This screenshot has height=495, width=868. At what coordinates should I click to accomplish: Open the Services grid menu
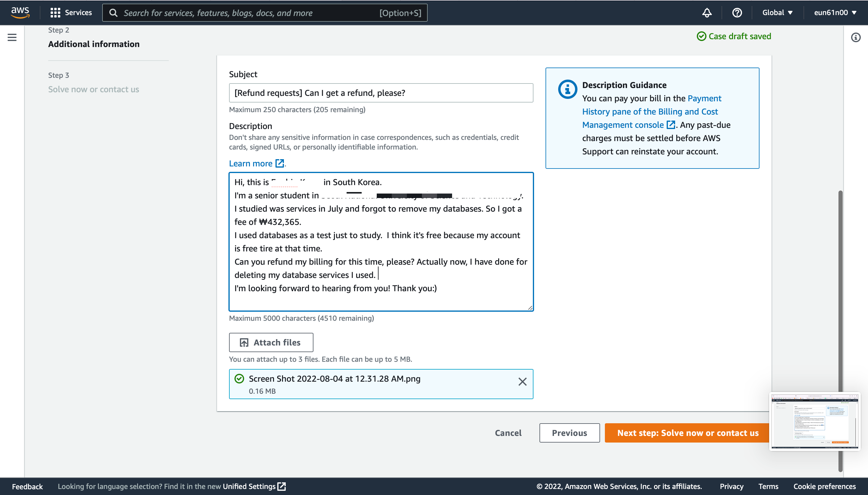tap(71, 13)
